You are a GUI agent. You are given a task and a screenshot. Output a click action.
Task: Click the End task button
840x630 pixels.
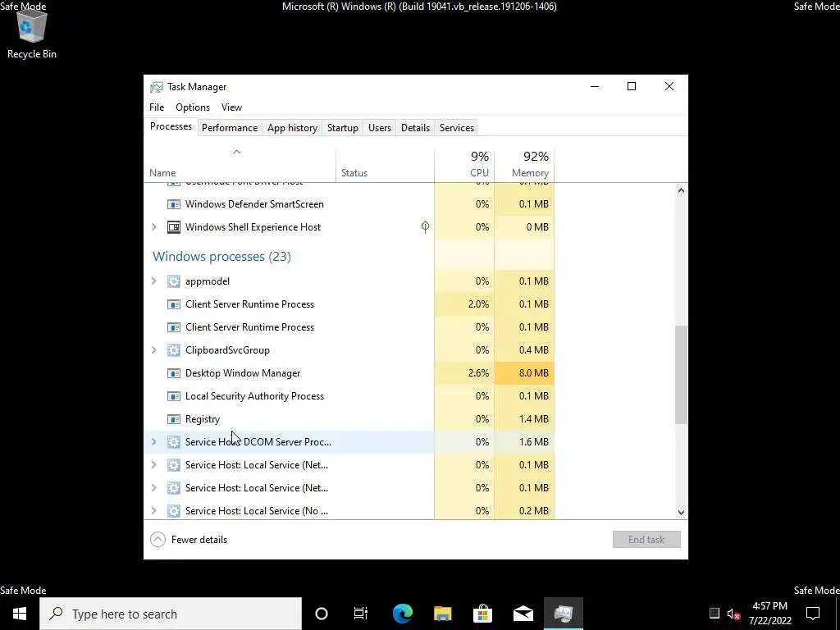coord(646,540)
